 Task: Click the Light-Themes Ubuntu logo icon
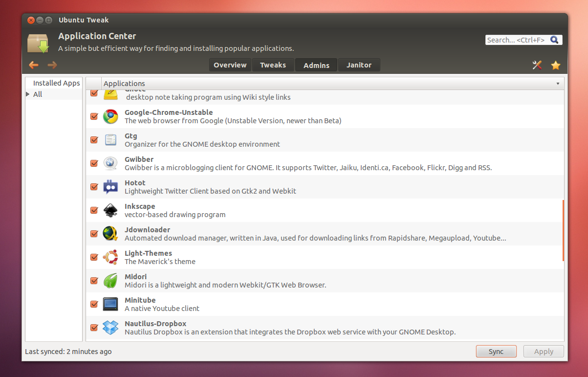point(110,257)
